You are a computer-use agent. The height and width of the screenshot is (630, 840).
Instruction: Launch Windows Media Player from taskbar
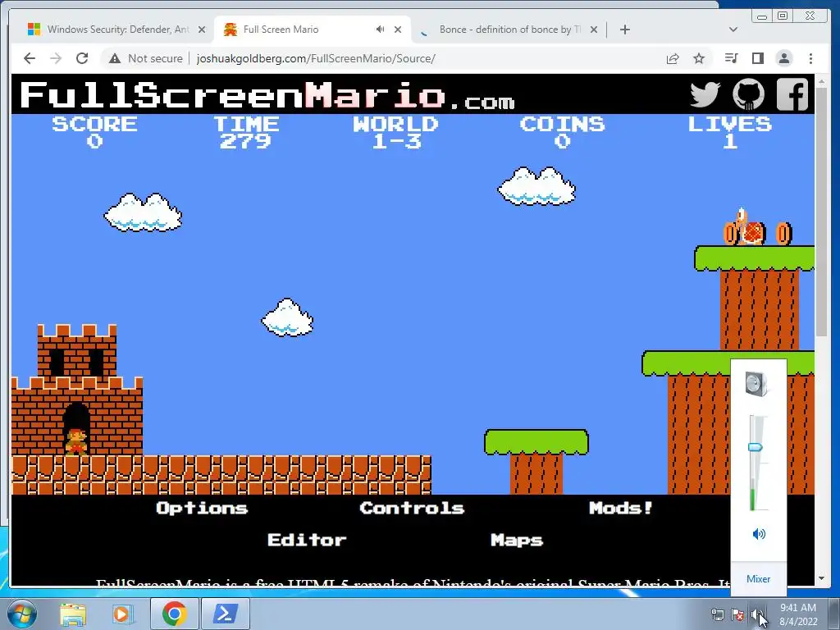123,614
